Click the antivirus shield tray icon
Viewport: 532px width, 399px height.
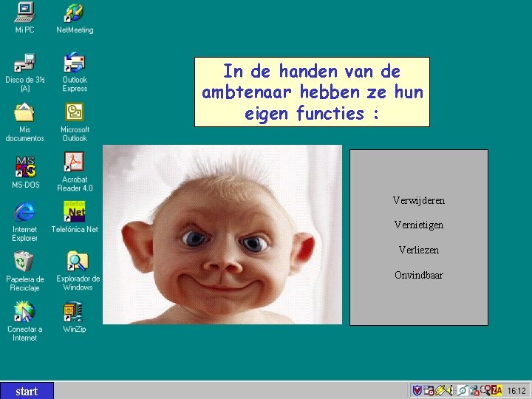coord(417,391)
